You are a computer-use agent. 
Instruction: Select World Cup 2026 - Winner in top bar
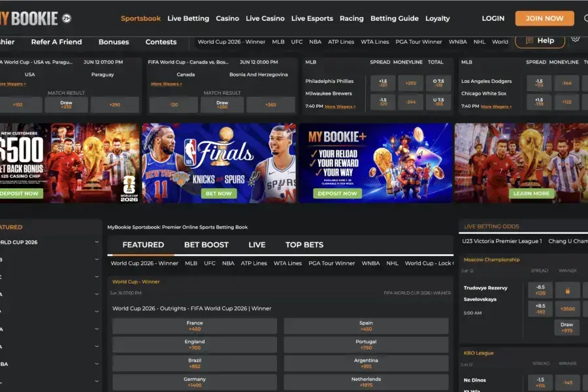point(231,42)
